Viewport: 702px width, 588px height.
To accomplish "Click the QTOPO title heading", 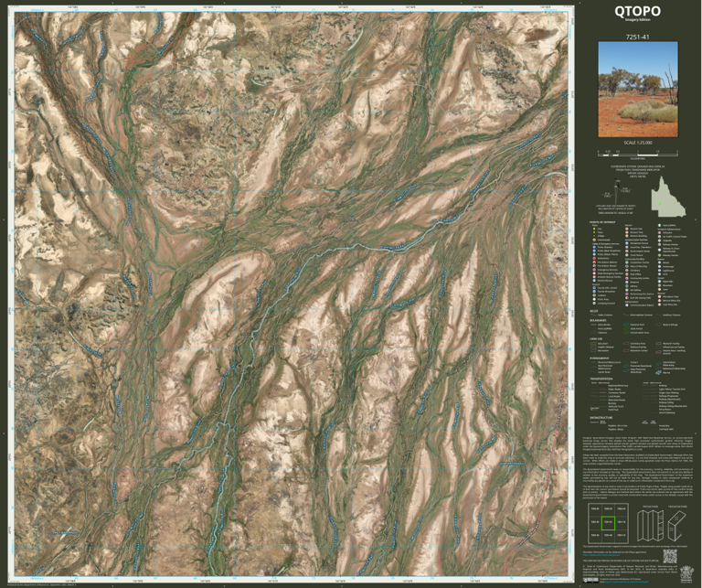I will coord(637,11).
